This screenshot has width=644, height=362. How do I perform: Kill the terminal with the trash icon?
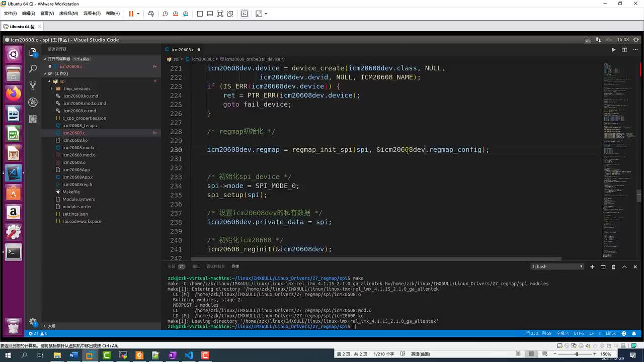coord(613,266)
